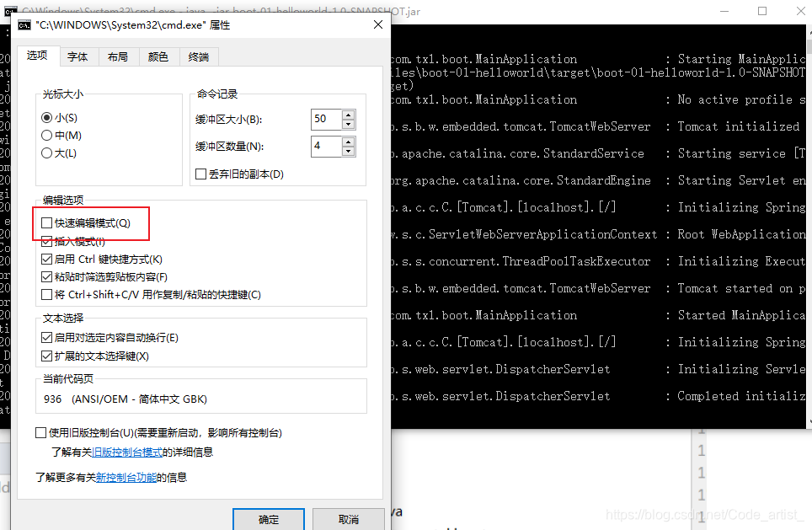Uncheck 插入模式(I) checkbox

click(x=46, y=242)
